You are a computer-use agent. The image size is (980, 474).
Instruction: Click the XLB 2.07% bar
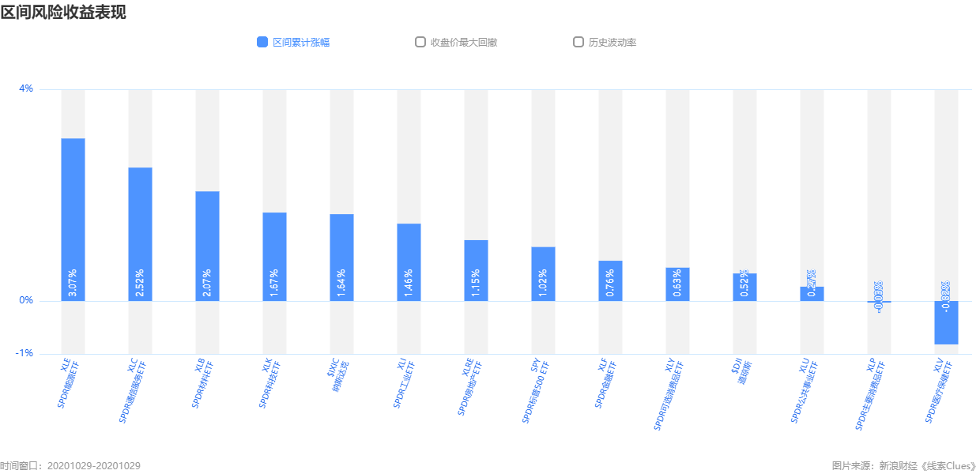point(207,246)
